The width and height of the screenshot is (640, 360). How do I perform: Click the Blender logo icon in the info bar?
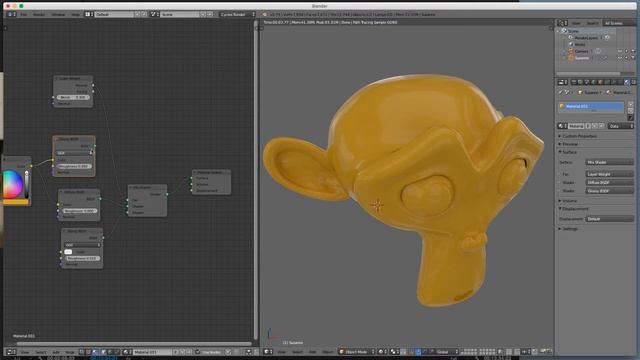[x=264, y=14]
